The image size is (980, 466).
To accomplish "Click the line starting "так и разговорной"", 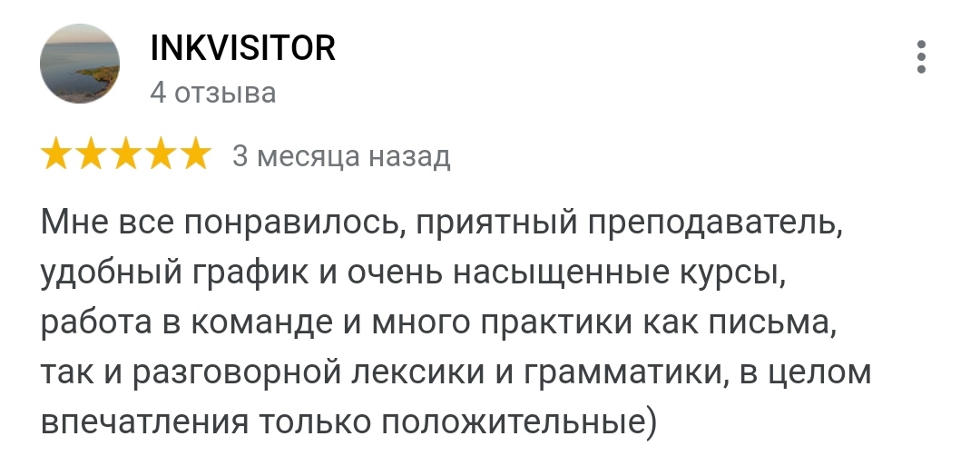I will (456, 371).
